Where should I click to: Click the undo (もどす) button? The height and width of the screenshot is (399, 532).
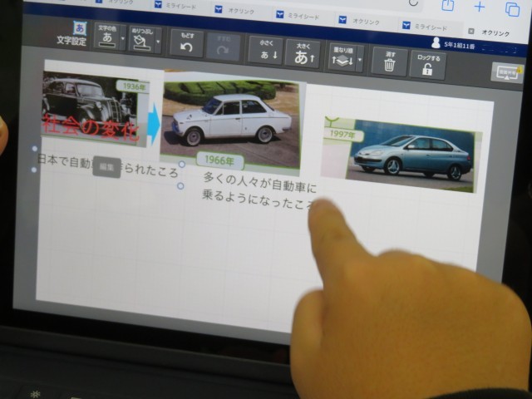point(187,45)
